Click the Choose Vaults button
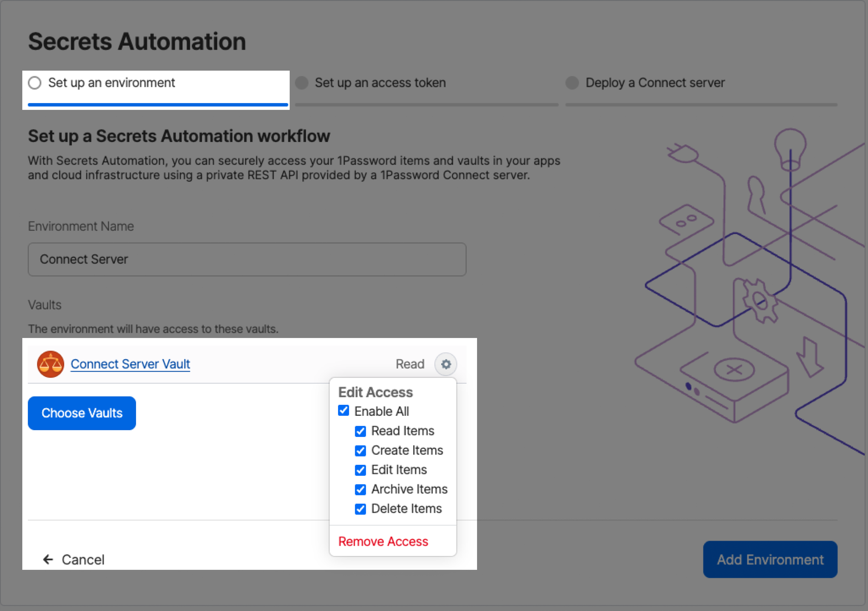 (82, 413)
